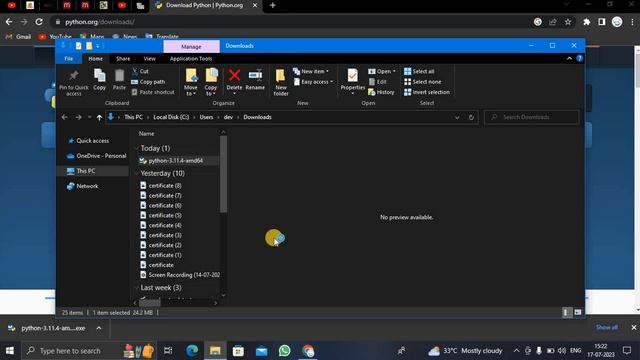Screen dimensions: 640x360
Task: Click the Search Downloads field
Action: (x=531, y=117)
